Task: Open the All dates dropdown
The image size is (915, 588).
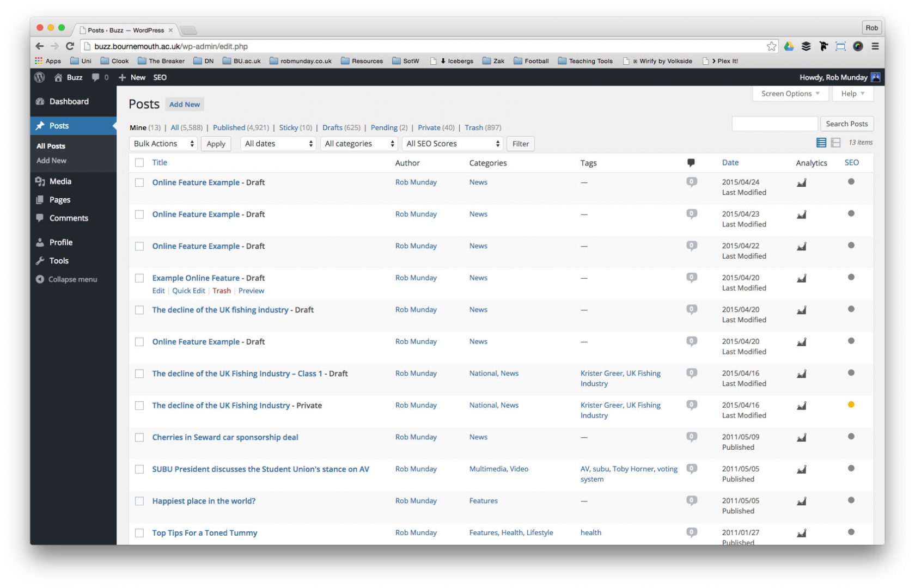Action: (278, 144)
